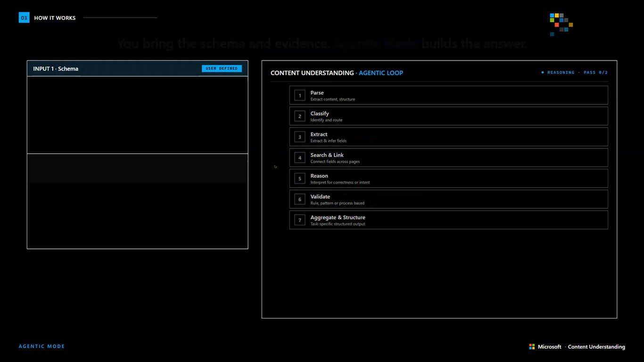The width and height of the screenshot is (644, 362).
Task: Click the AGENTIC MODE footer label
Action: pyautogui.click(x=41, y=346)
